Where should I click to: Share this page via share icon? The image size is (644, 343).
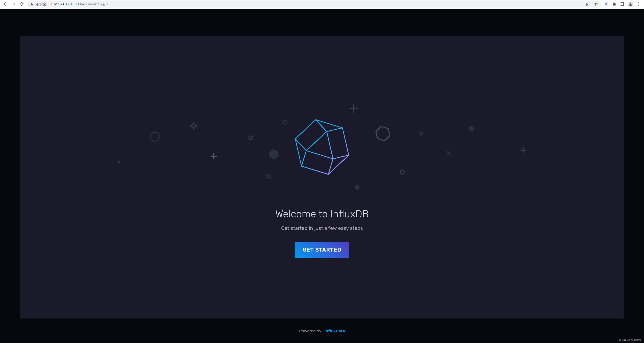(588, 4)
